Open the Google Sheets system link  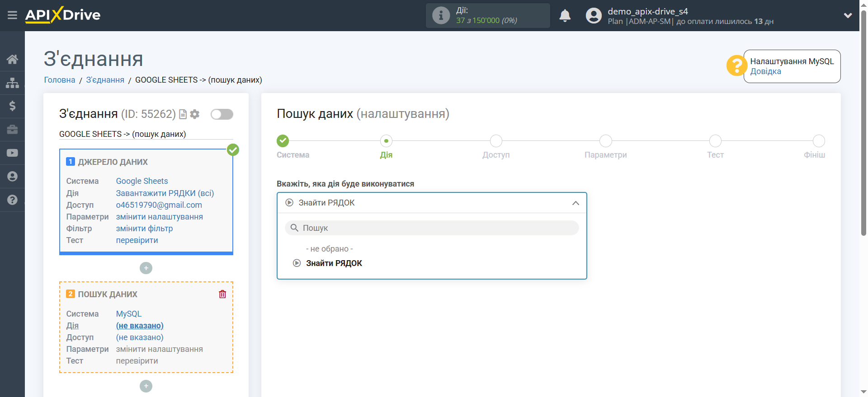142,181
